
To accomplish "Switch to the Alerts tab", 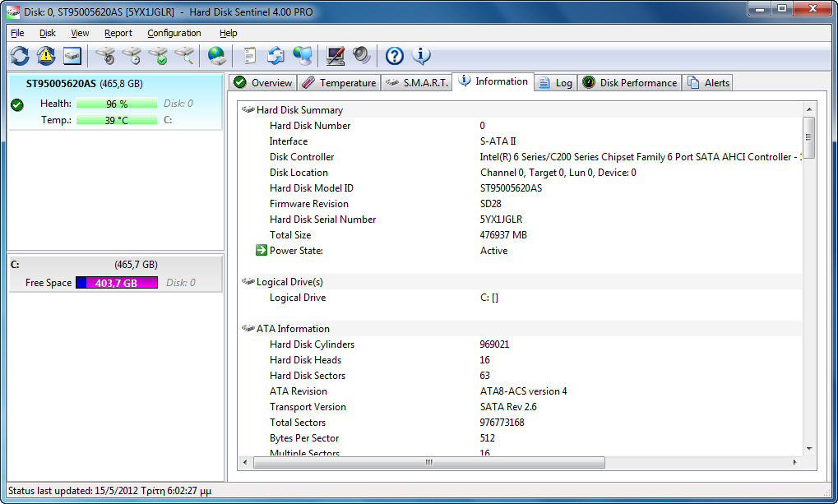I will pos(708,83).
